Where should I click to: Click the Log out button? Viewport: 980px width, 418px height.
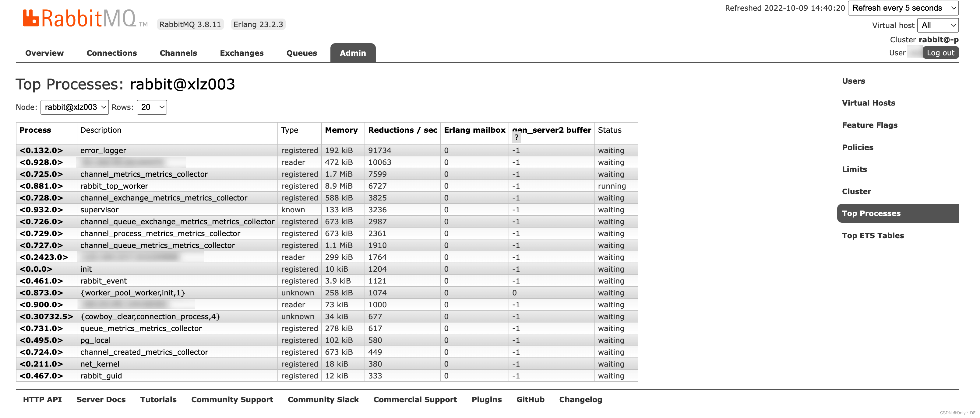point(940,53)
